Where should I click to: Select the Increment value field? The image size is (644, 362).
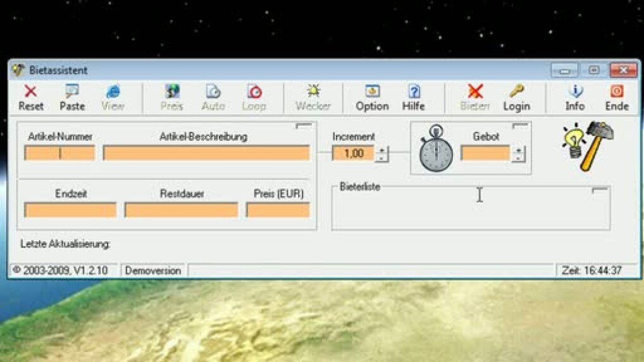coord(353,153)
